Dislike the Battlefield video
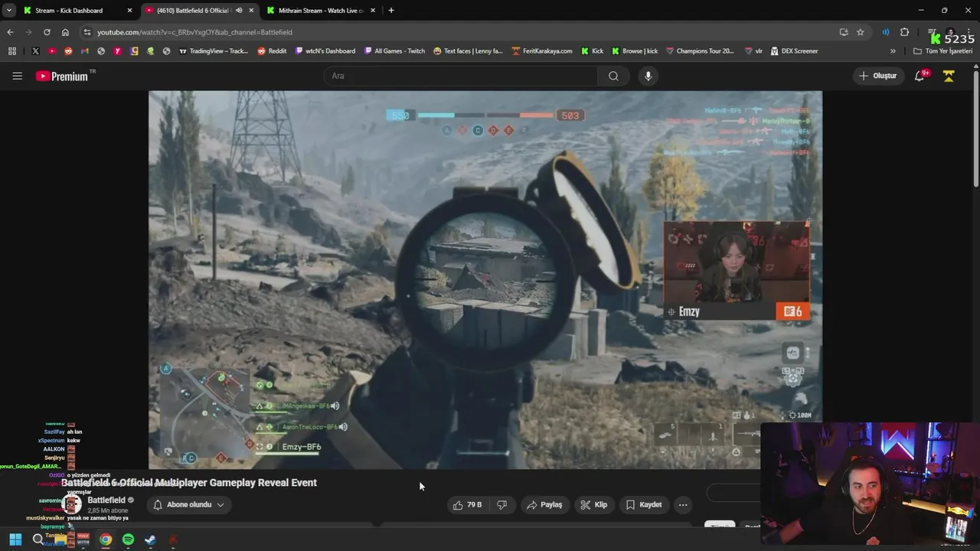The height and width of the screenshot is (551, 980). coord(502,504)
